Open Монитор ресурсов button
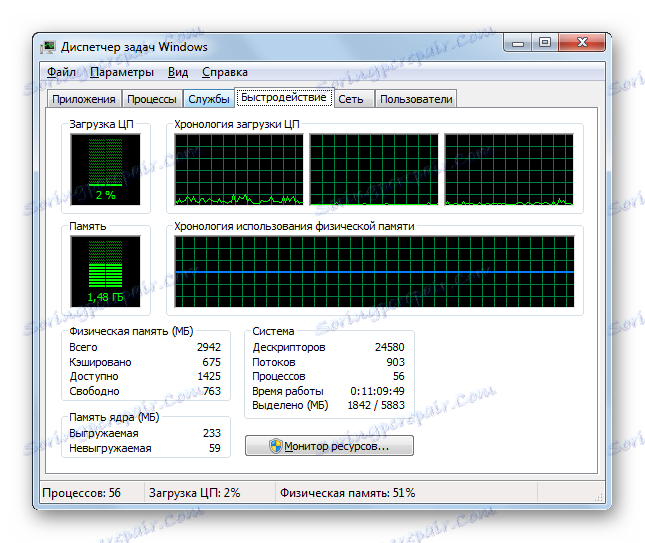 click(x=329, y=446)
